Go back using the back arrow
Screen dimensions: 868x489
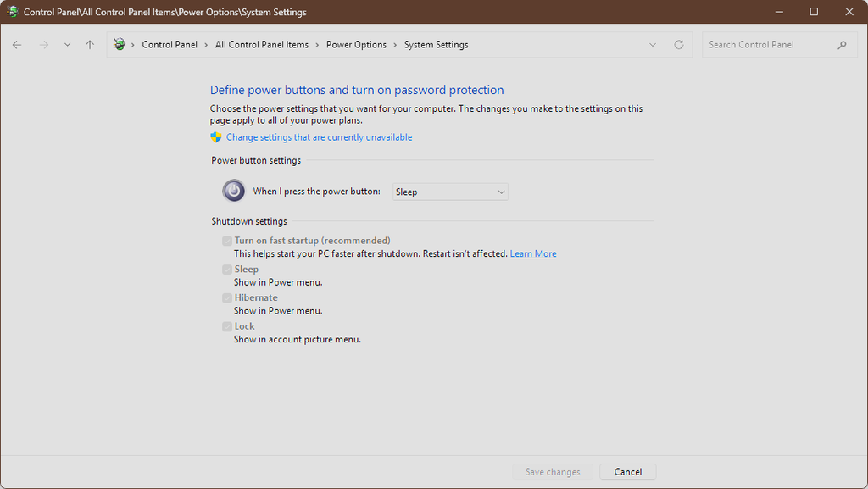tap(17, 45)
